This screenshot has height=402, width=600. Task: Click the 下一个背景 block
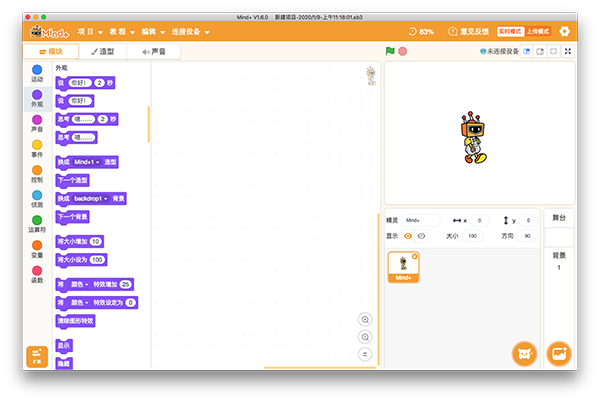tap(73, 217)
